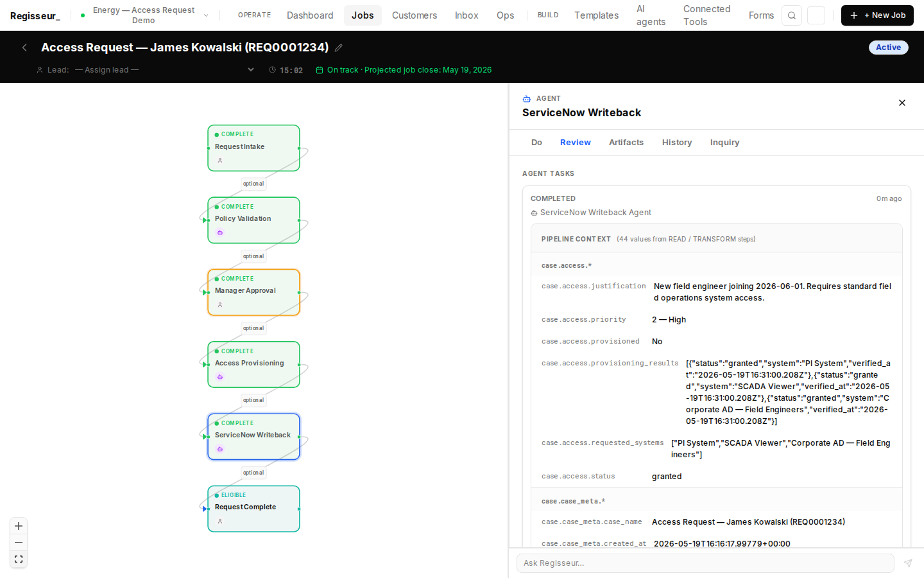
Task: Click person icon on Request Complete node
Action: [220, 521]
